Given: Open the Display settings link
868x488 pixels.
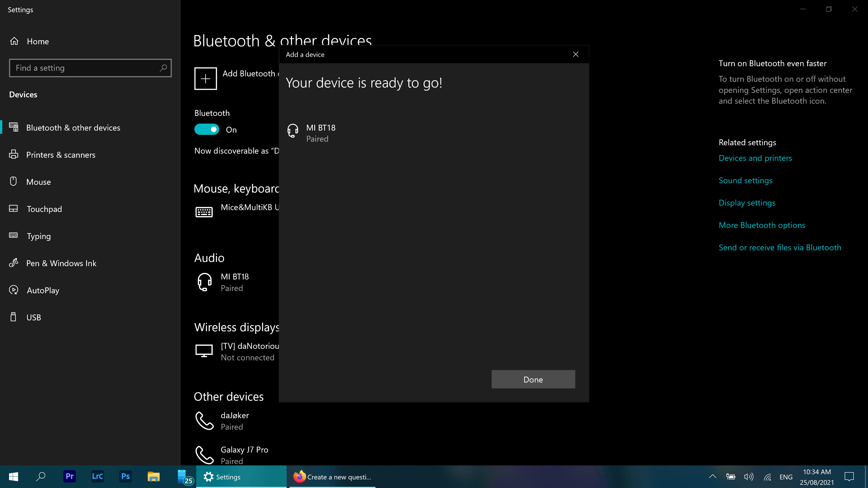Looking at the screenshot, I should (x=747, y=203).
